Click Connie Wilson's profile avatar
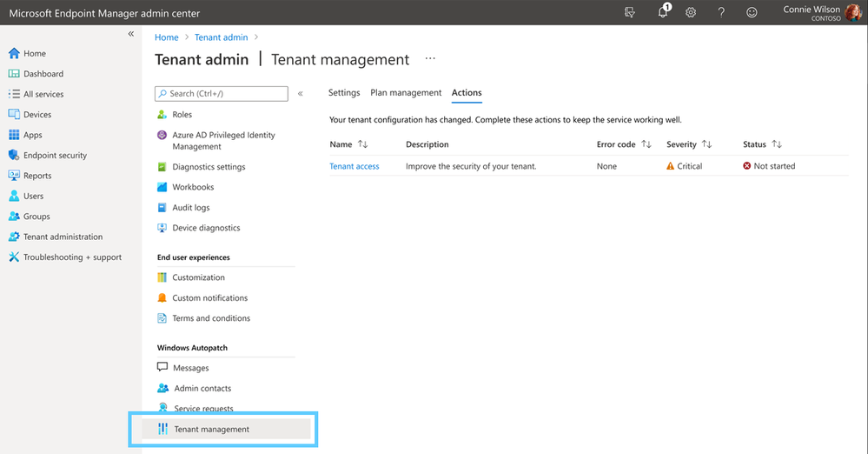The width and height of the screenshot is (868, 454). (x=853, y=13)
